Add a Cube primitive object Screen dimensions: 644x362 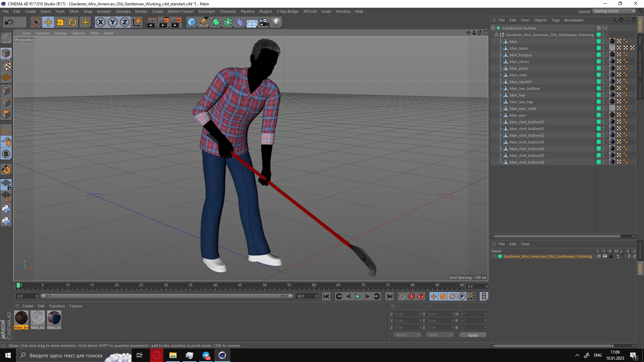(x=192, y=22)
